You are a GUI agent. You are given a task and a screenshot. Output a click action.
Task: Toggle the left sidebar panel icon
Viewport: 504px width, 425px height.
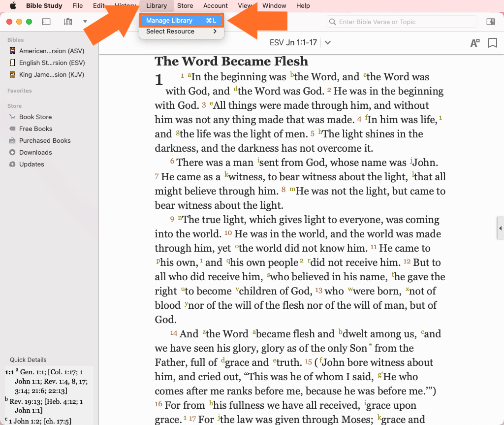pos(46,22)
